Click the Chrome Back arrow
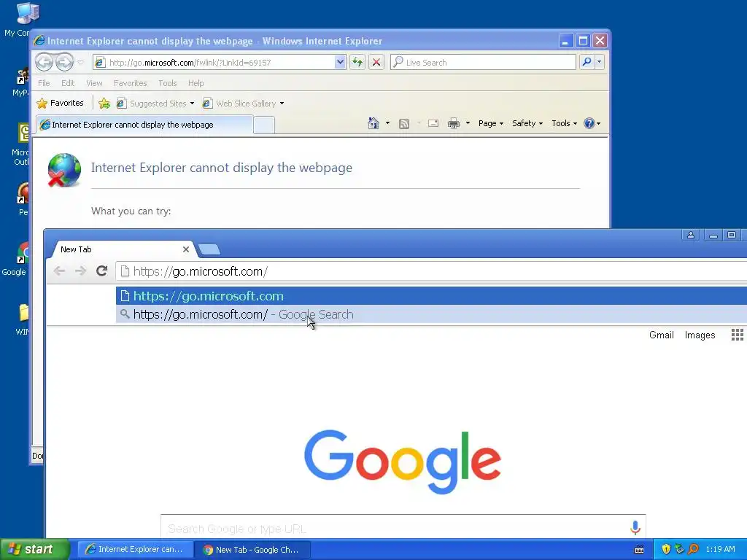747x560 pixels. [60, 271]
